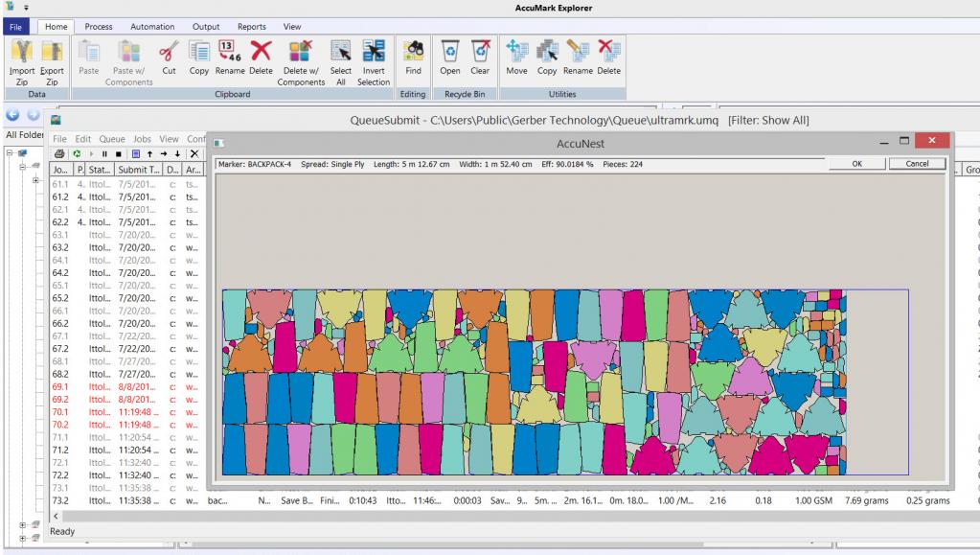Click OK in the AccuNest dialog
980x555 pixels.
857,164
